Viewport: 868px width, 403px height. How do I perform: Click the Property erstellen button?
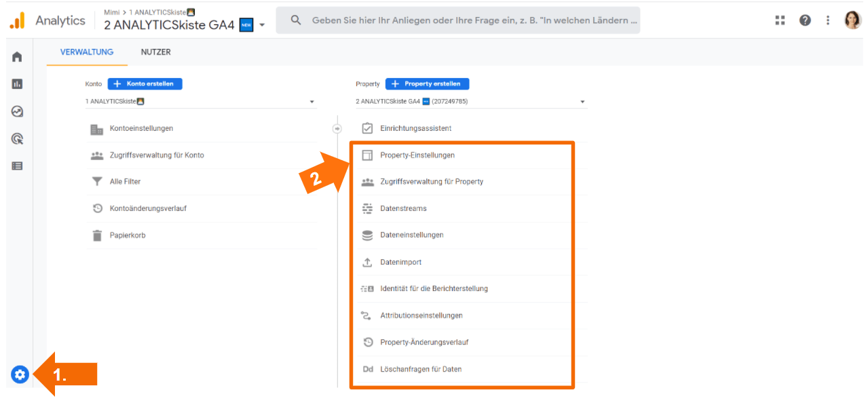point(427,84)
